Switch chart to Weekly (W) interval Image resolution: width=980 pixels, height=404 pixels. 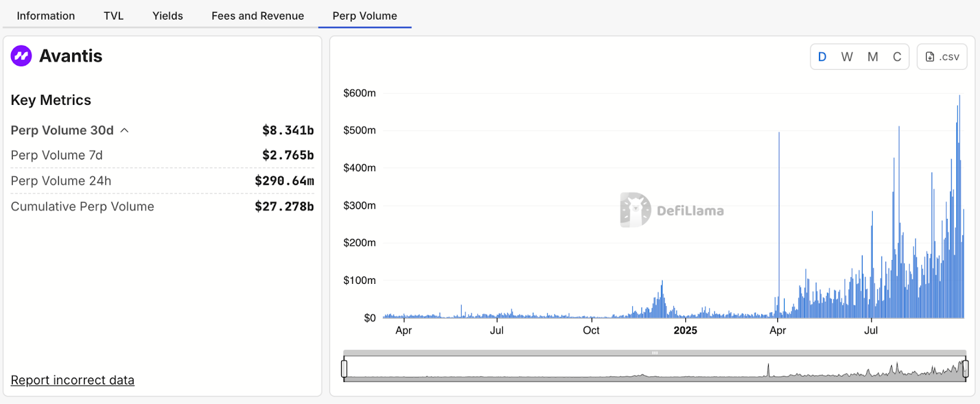[x=846, y=56]
